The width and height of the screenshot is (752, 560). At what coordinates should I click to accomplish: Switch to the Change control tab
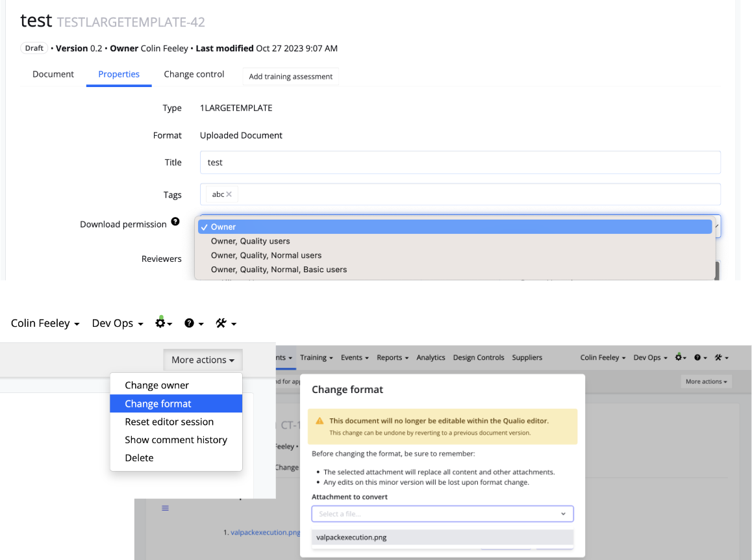[194, 74]
